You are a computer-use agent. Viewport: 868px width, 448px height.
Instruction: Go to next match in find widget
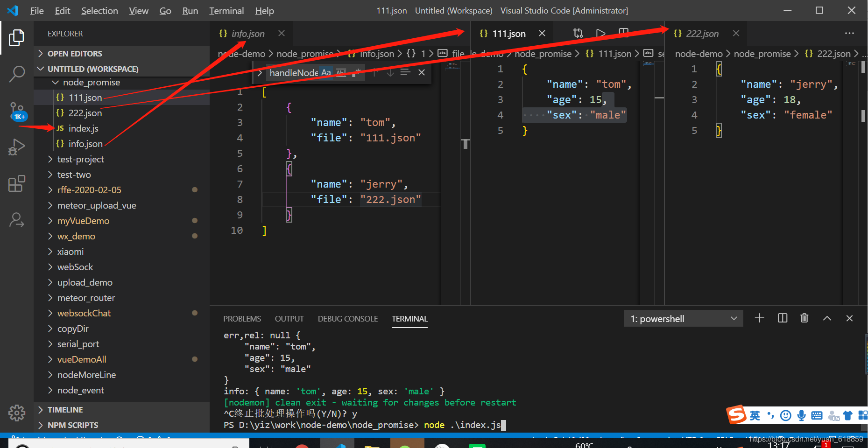(390, 72)
